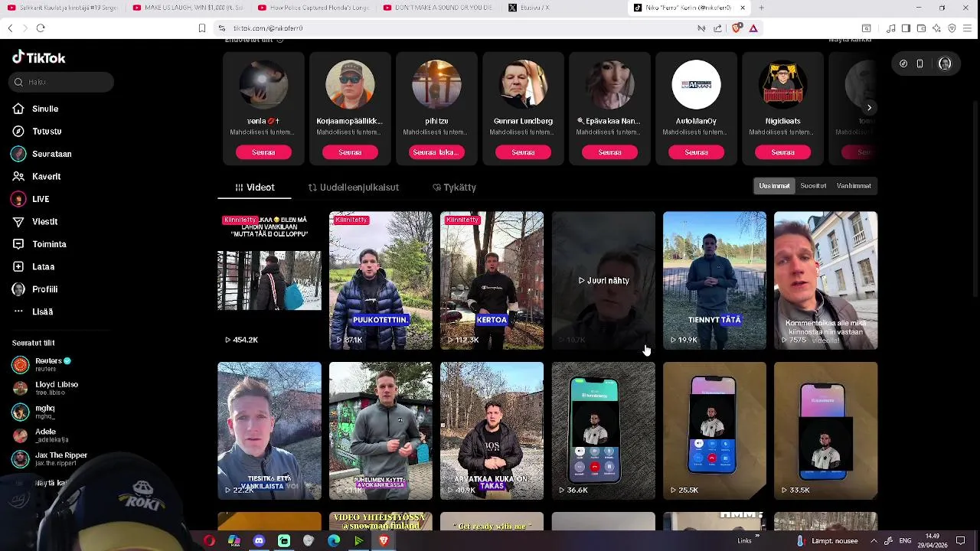This screenshot has height=551, width=980.
Task: Click the Brave VPN shield icon
Action: [952, 28]
